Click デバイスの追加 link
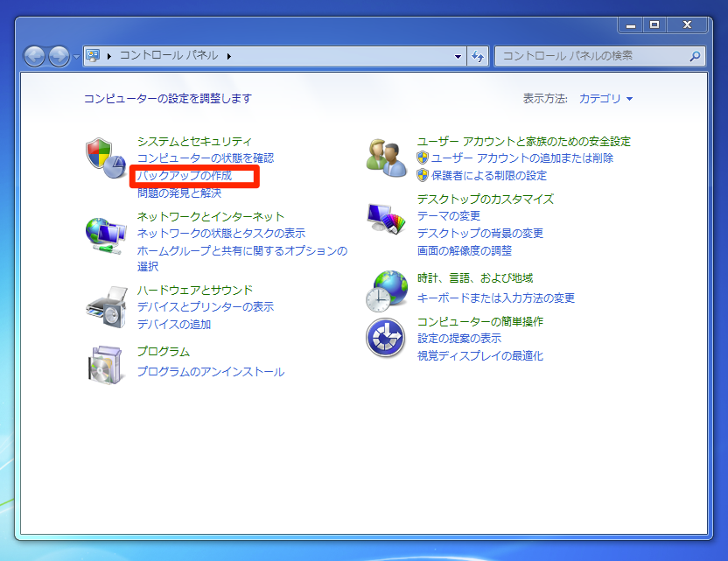Screen dimensions: 728x561 pyautogui.click(x=173, y=324)
